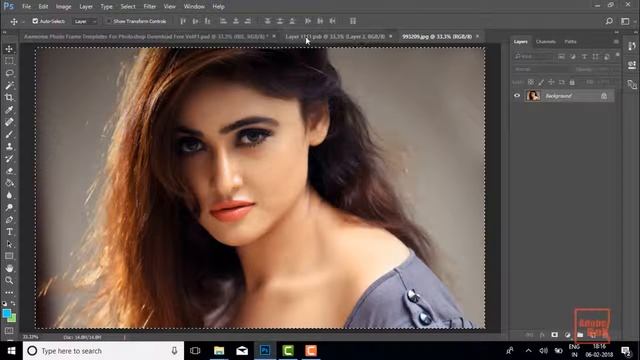
Task: Select the Eraser tool
Action: click(9, 171)
